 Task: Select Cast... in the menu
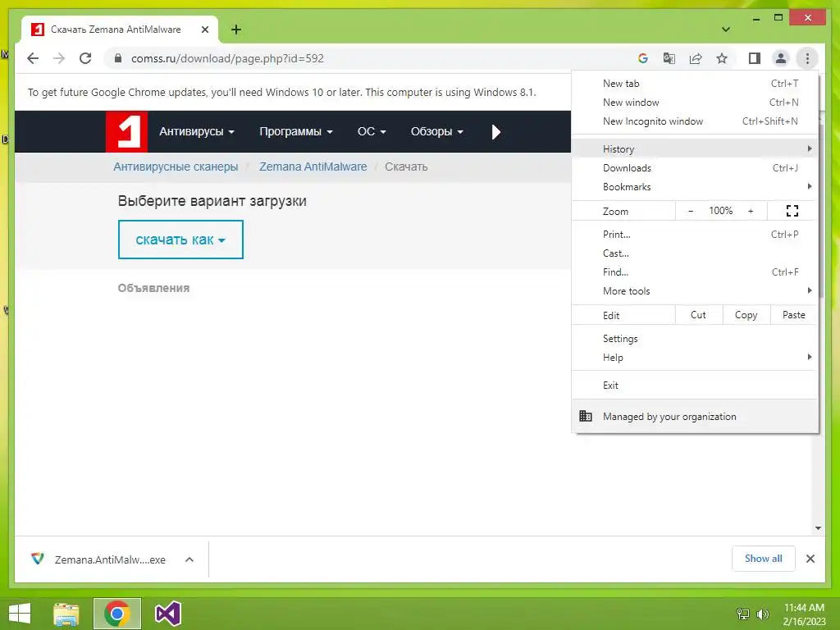click(x=695, y=253)
